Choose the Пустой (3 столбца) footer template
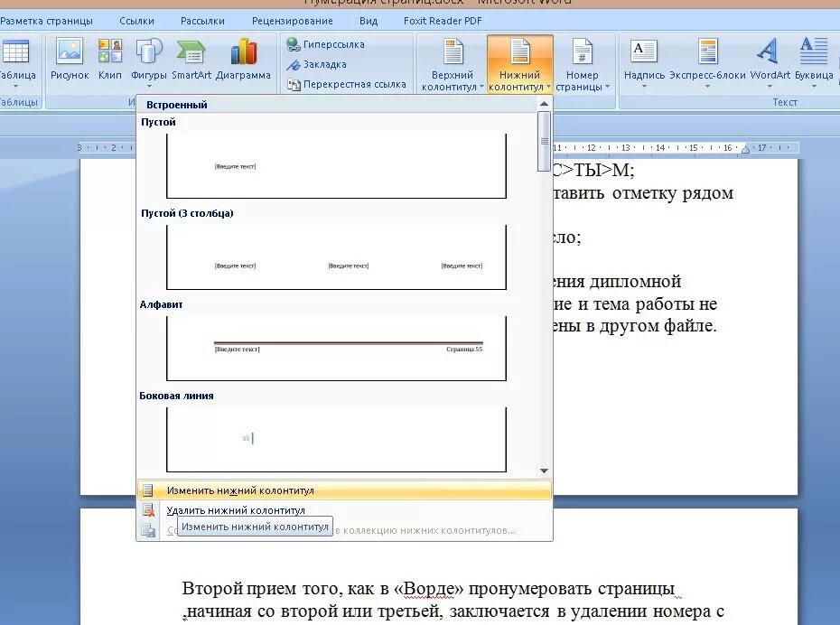Viewport: 840px width, 625px height. coord(336,257)
